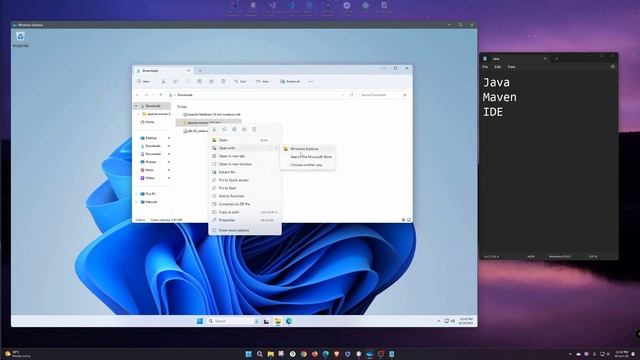Image resolution: width=640 pixels, height=360 pixels.
Task: Select the jdk-20 windows installer file
Action: point(196,131)
